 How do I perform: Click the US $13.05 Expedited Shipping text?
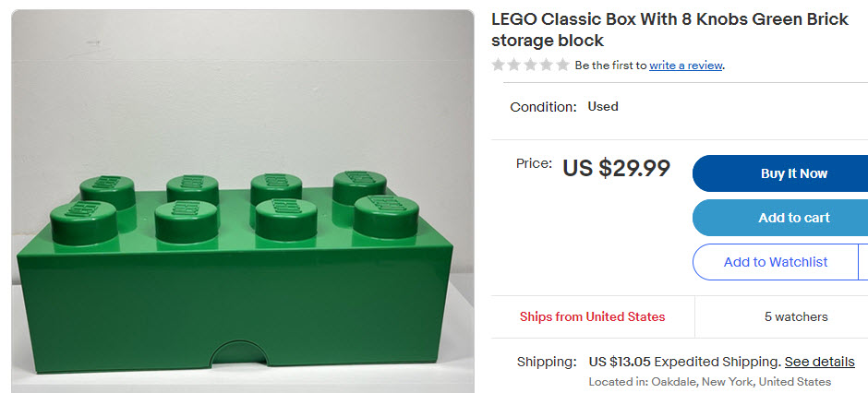coord(685,362)
